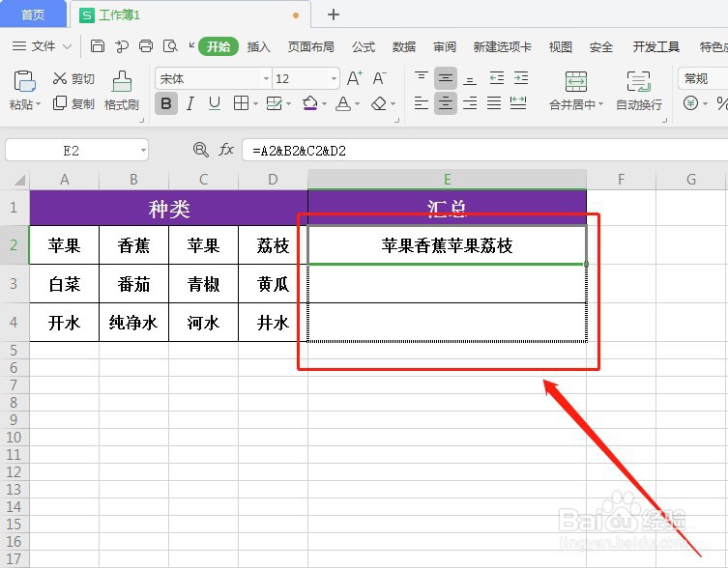Click the Increase Indent icon
The image size is (728, 568).
pos(521,78)
